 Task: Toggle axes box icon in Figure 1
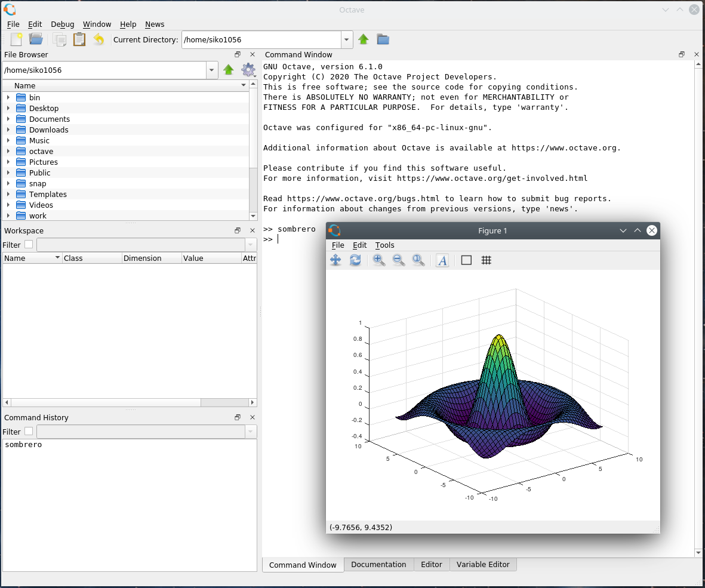point(466,260)
